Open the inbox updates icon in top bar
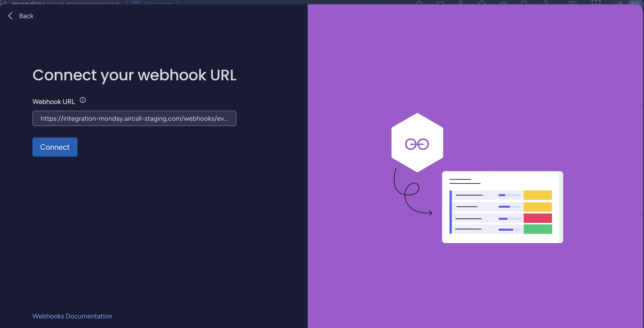 click(440, 4)
